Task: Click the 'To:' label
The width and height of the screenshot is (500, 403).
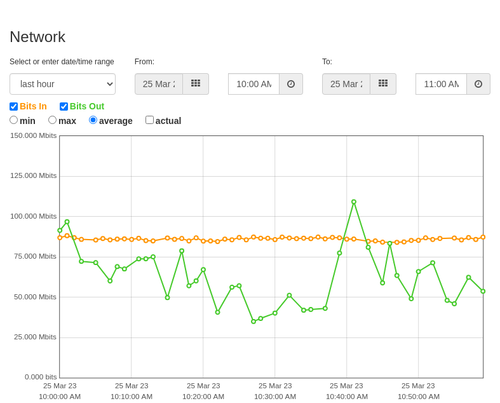Action: [327, 62]
